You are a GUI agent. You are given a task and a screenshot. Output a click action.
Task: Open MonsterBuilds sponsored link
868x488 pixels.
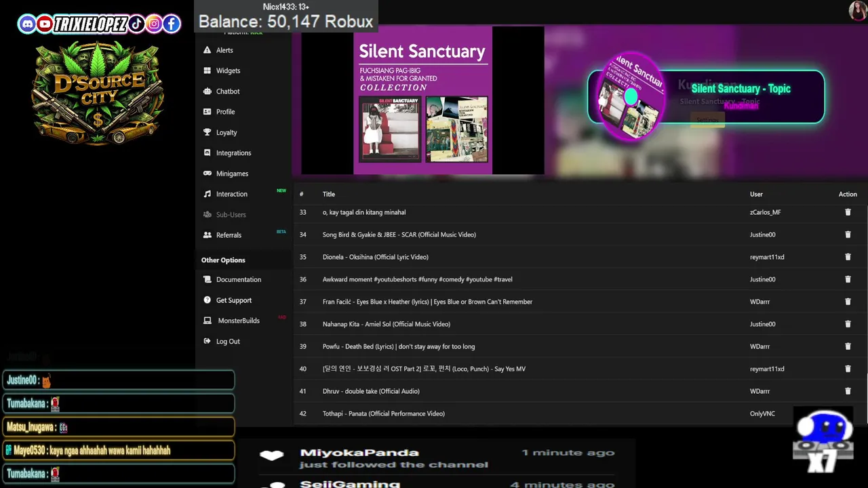click(x=239, y=321)
